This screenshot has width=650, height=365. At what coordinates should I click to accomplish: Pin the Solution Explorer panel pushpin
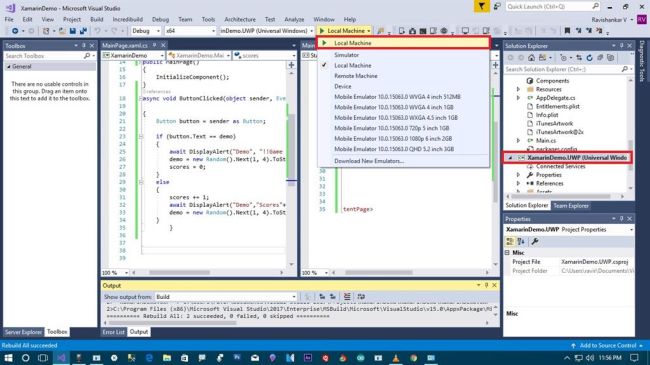click(x=621, y=46)
